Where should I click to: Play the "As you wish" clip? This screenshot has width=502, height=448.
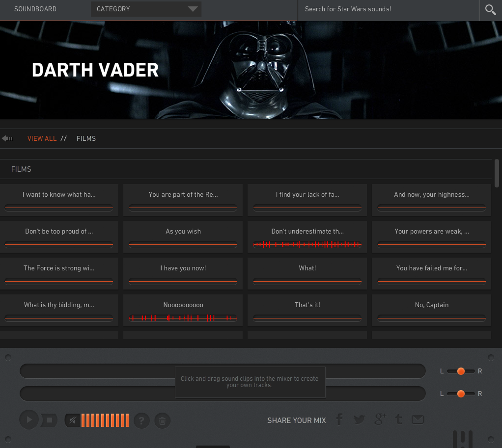(183, 237)
